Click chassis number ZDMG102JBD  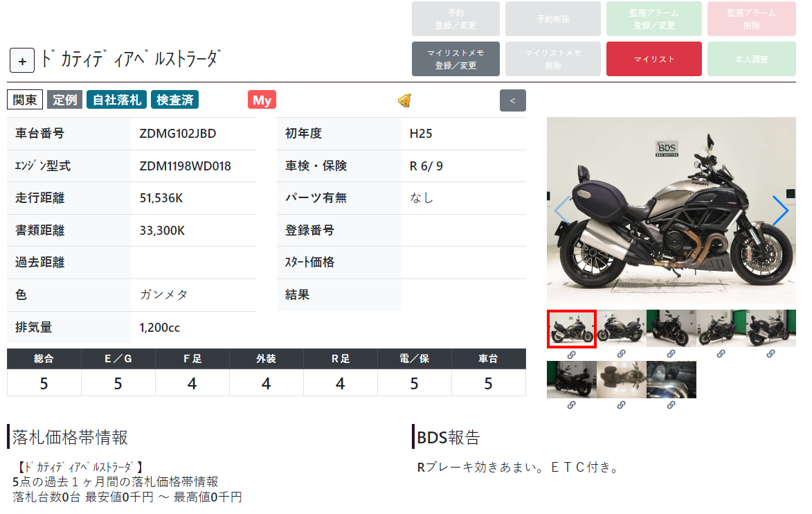[178, 134]
